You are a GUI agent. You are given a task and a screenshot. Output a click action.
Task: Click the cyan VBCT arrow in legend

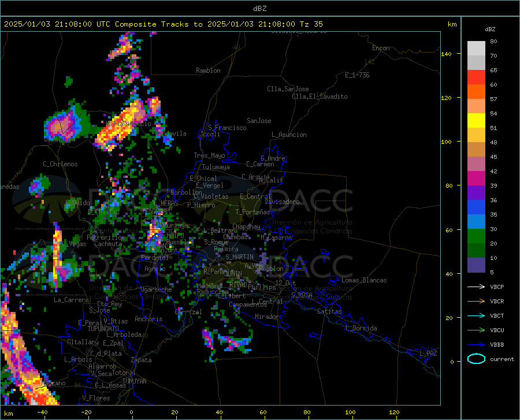tap(476, 315)
